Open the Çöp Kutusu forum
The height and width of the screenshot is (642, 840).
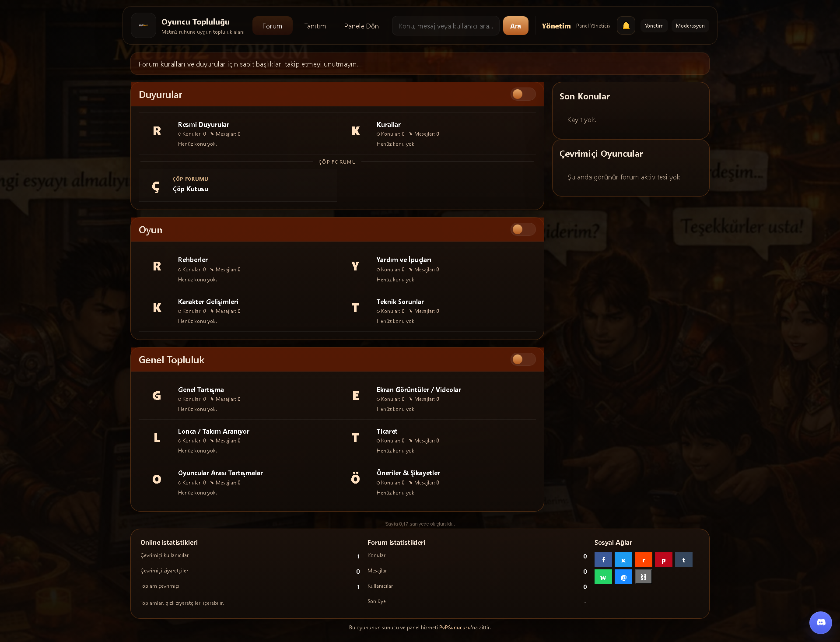pos(190,189)
